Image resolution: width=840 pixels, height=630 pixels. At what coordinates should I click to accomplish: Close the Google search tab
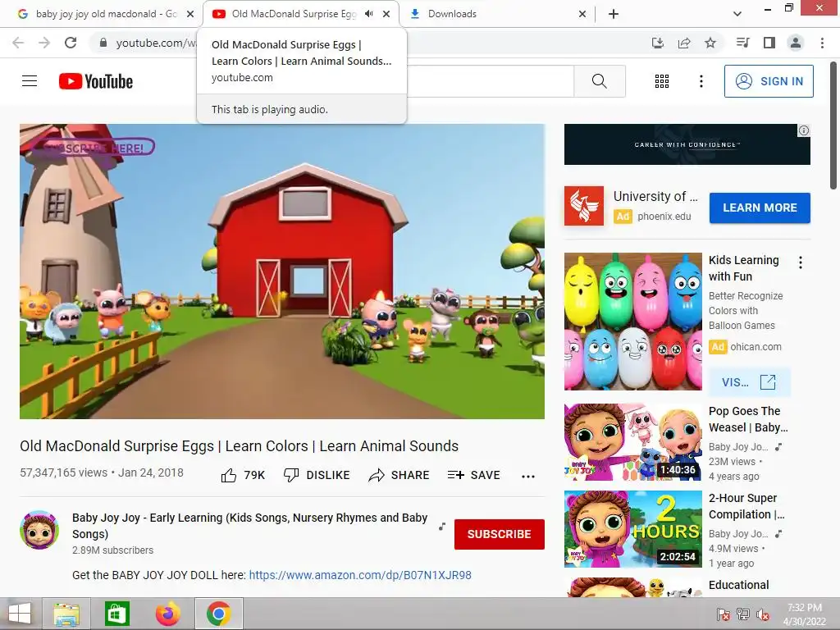tap(190, 14)
